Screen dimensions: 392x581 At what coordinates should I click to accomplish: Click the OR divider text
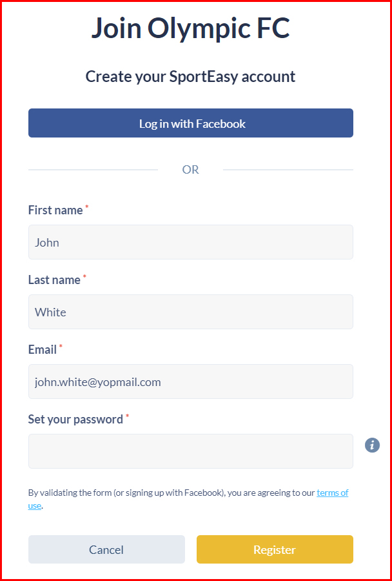pyautogui.click(x=191, y=170)
